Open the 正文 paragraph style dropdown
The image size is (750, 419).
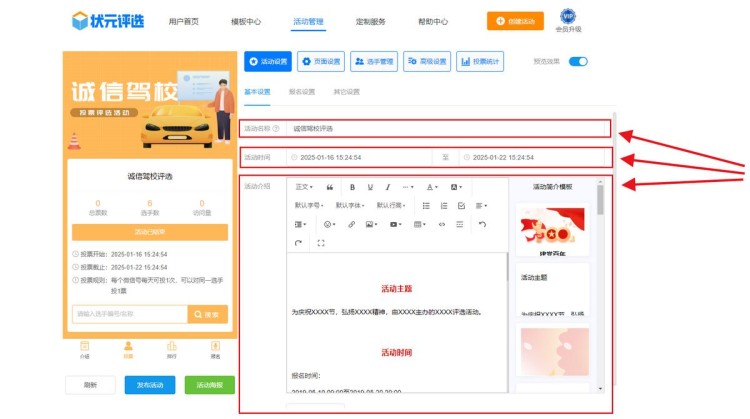[x=304, y=187]
